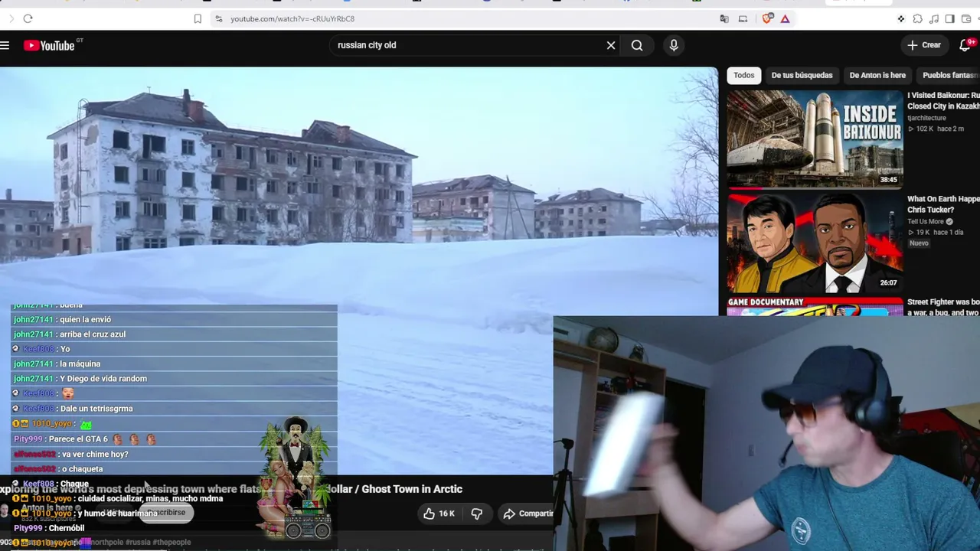Click the 'Nuevo' badge under Tell Us More
The height and width of the screenshot is (551, 980).
(919, 243)
